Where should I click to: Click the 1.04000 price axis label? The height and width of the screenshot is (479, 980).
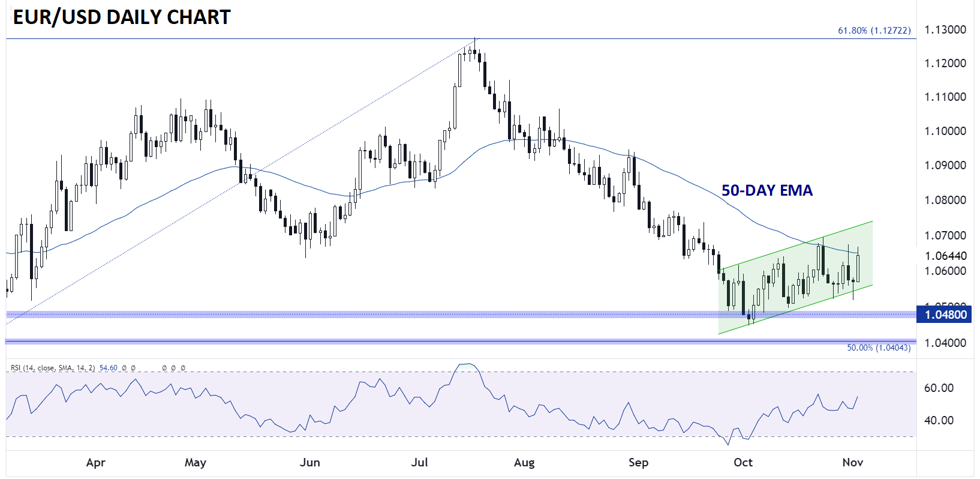(946, 343)
